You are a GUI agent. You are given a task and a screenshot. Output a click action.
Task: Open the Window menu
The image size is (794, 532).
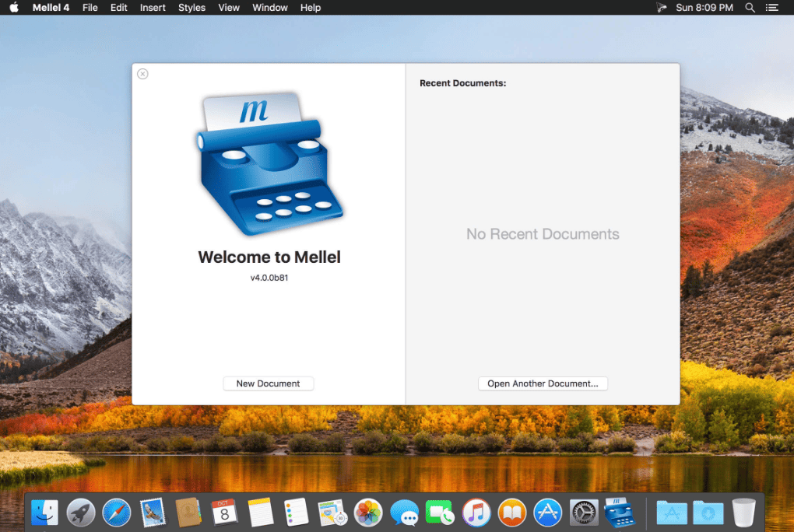coord(269,8)
